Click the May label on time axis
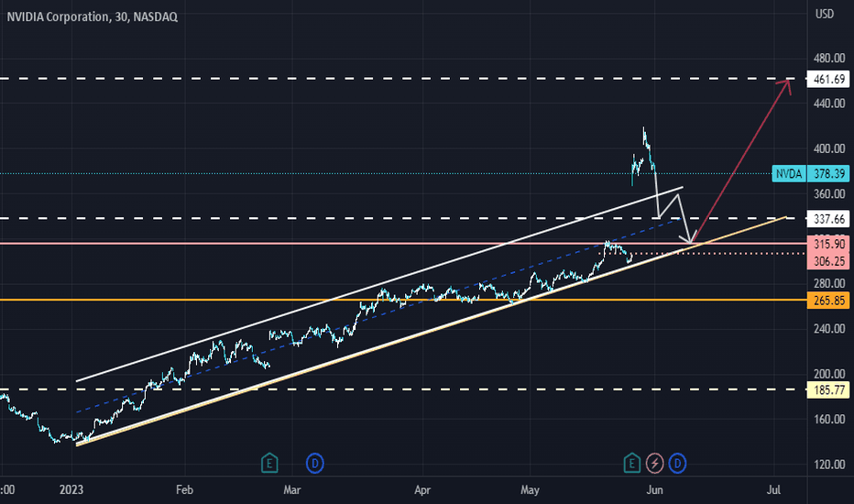 pos(530,490)
